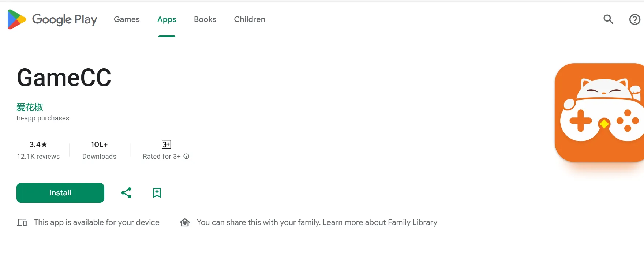Share the app using the share icon
This screenshot has width=644, height=267.
(x=126, y=193)
